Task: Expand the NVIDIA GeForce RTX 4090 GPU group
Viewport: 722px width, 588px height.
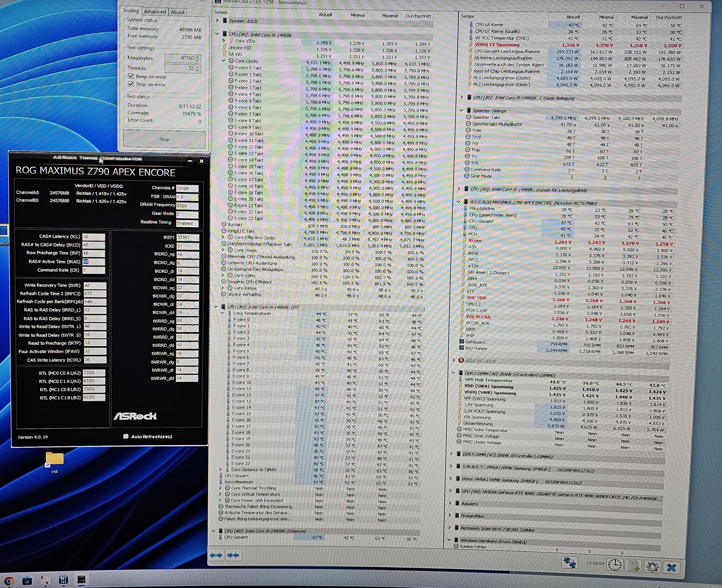Action: [450, 490]
